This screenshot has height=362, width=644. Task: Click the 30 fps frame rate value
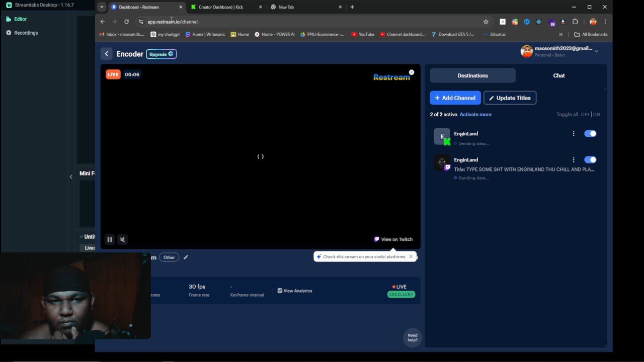pos(197,287)
